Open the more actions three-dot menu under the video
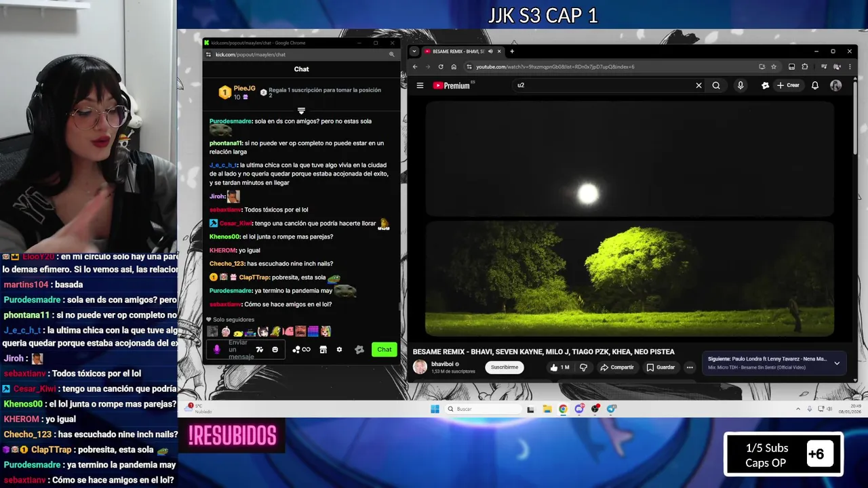 [690, 367]
